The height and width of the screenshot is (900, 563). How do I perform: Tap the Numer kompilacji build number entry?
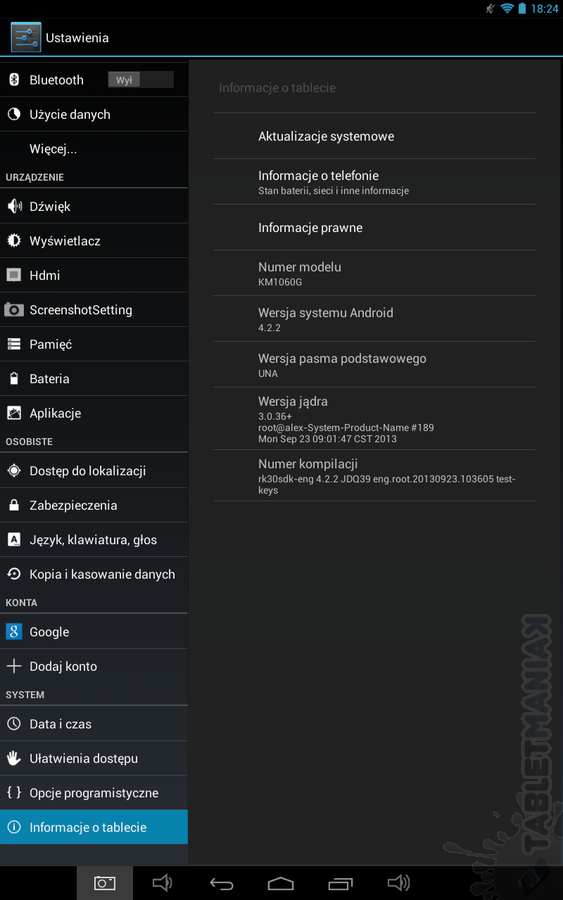[x=374, y=476]
